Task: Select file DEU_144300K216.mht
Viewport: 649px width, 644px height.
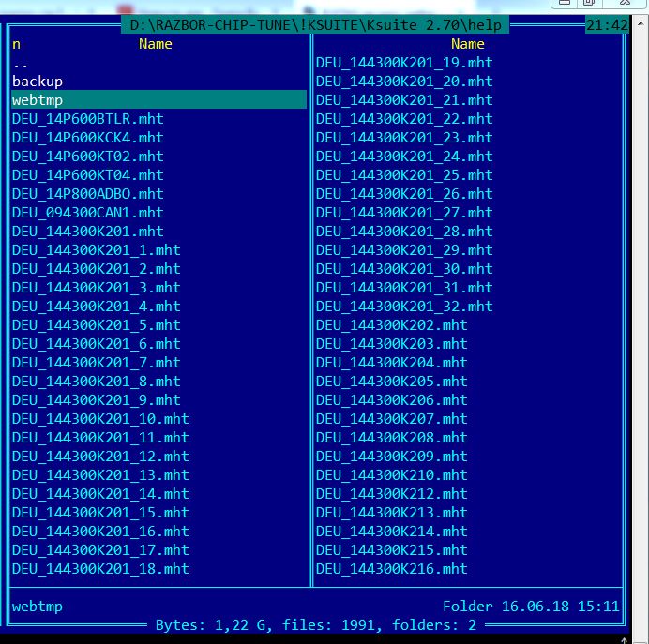Action: 391,569
